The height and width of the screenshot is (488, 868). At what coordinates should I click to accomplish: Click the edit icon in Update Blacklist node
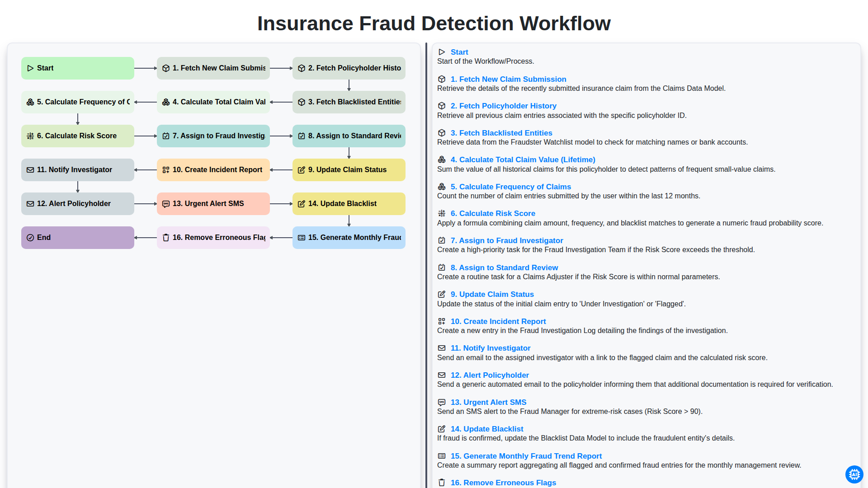coord(302,204)
